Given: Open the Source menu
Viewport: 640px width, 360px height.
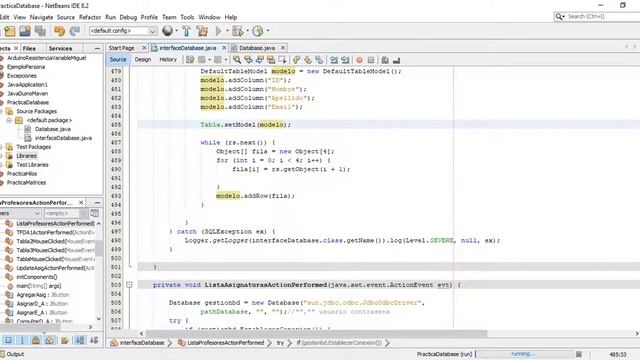Looking at the screenshot, I should click(x=66, y=17).
